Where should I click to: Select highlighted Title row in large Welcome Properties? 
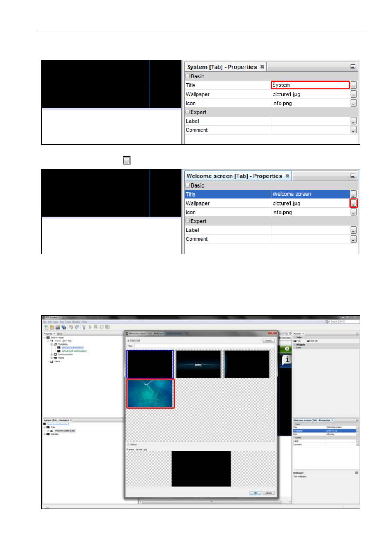[267, 194]
